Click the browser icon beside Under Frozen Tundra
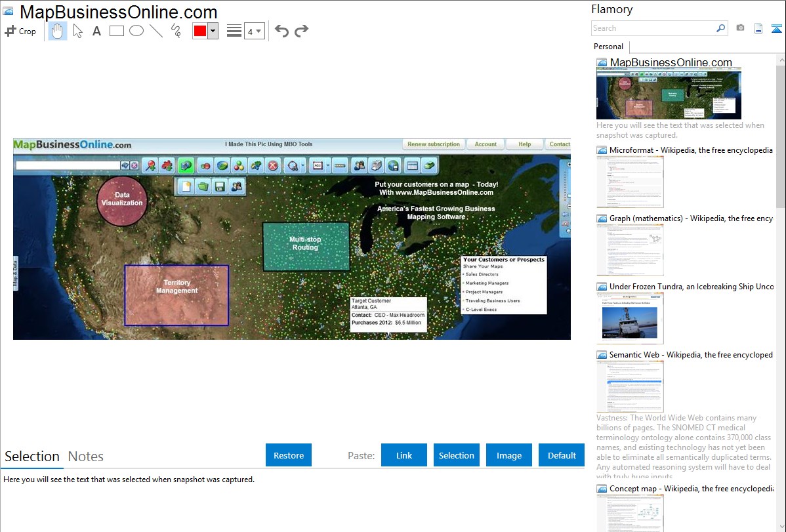Screen dimensions: 786x532 coord(602,287)
